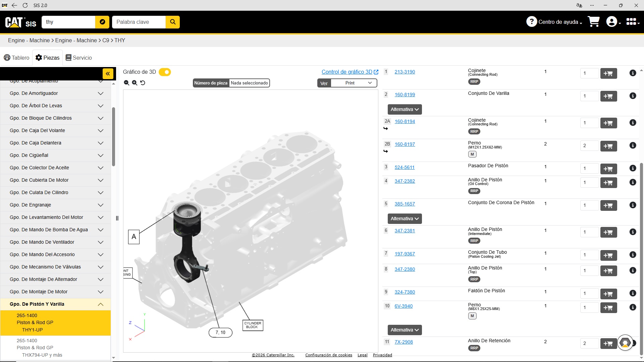The width and height of the screenshot is (644, 362).
Task: Add part 524-5611 to cart
Action: pyautogui.click(x=608, y=169)
